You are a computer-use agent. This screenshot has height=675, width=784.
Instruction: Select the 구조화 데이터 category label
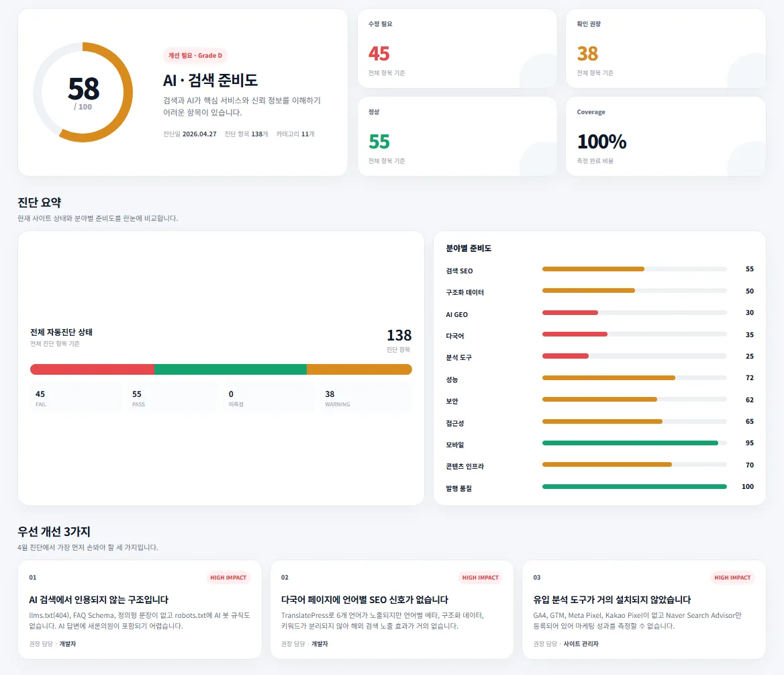(x=465, y=292)
